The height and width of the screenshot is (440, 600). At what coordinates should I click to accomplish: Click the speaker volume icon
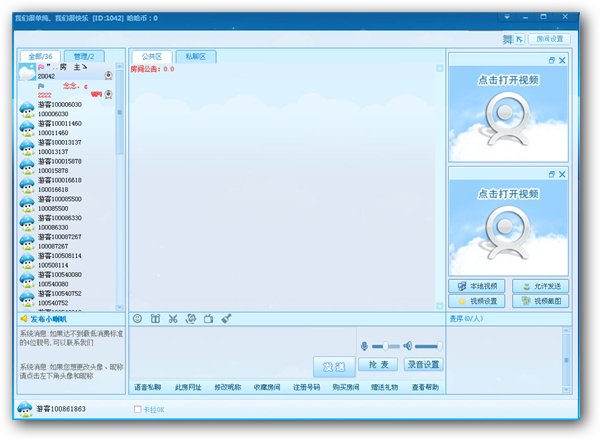(408, 346)
